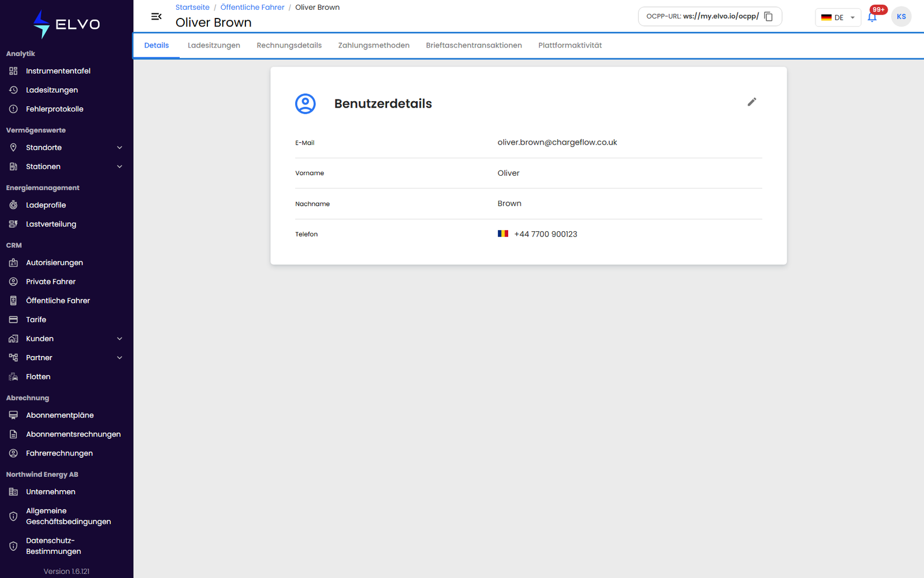Expand the Partner menu chevron
This screenshot has width=924, height=578.
tap(120, 358)
